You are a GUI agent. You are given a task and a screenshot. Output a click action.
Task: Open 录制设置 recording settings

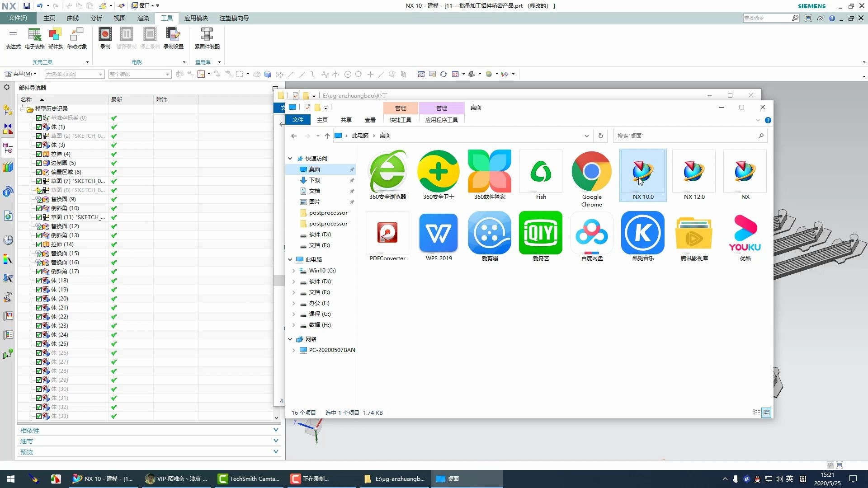pos(174,38)
